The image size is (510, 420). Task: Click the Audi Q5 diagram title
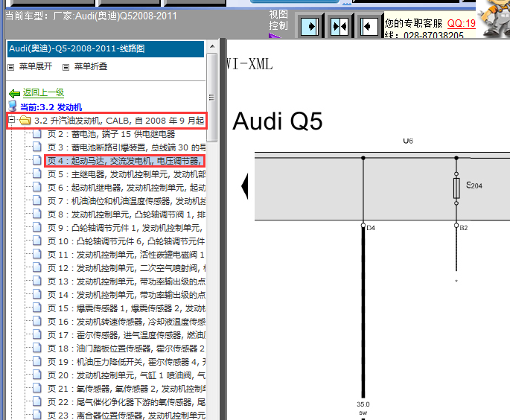pos(278,121)
